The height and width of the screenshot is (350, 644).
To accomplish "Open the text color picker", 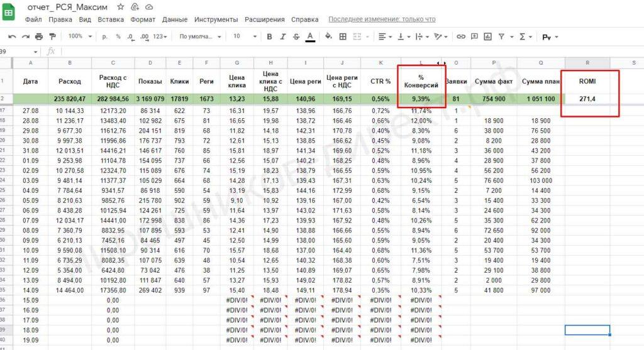I will pos(310,37).
